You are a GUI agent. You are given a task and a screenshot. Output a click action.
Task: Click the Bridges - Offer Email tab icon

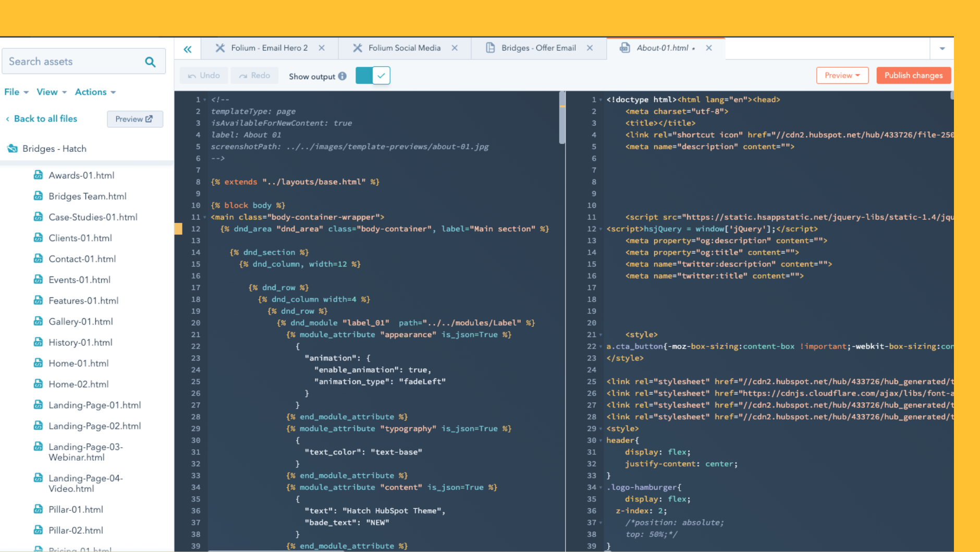coord(491,48)
